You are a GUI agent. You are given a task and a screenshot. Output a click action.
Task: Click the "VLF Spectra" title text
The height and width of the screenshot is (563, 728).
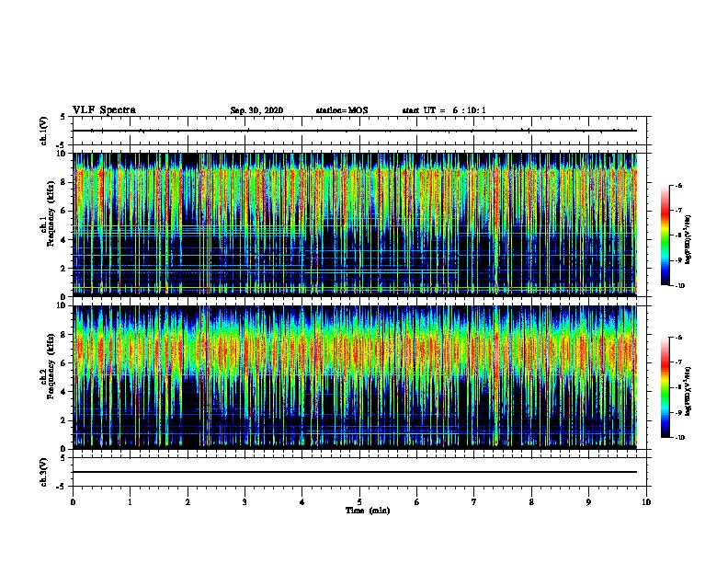pyautogui.click(x=104, y=110)
